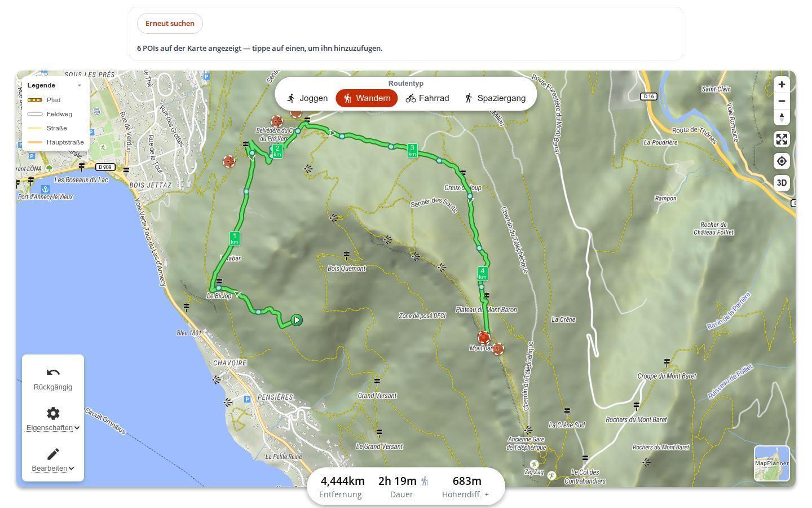Click the 2 km route marker
The width and height of the screenshot is (812, 508).
coord(277,151)
